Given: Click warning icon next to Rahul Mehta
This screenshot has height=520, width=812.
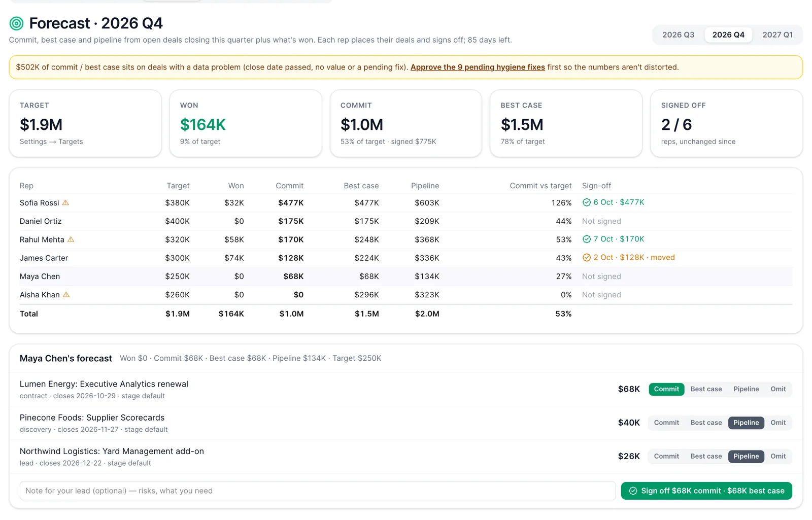Looking at the screenshot, I should pos(71,239).
